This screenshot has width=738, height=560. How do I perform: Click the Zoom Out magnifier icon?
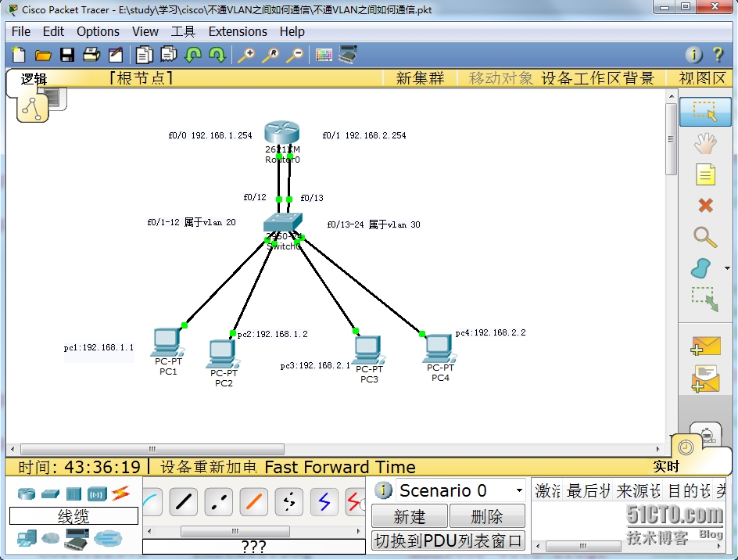tap(295, 56)
